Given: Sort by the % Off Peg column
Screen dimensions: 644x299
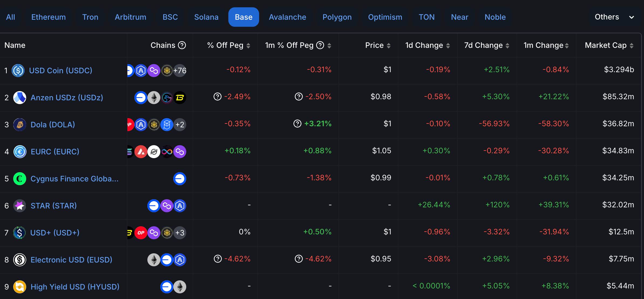Looking at the screenshot, I should (x=248, y=45).
